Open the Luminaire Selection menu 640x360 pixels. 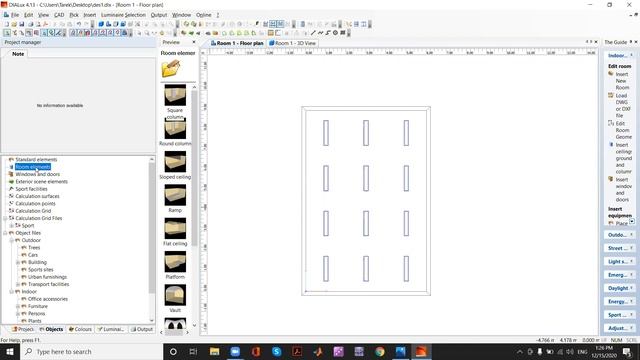[x=123, y=15]
